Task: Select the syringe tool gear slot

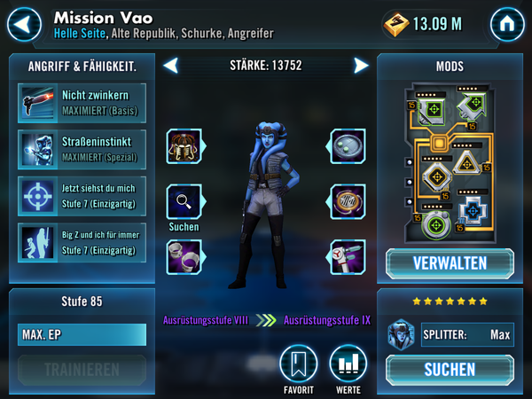Action: click(347, 257)
